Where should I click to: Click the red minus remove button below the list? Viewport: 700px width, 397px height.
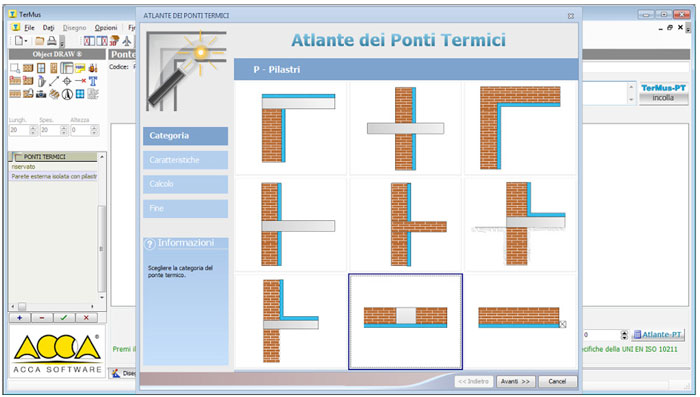(x=42, y=318)
